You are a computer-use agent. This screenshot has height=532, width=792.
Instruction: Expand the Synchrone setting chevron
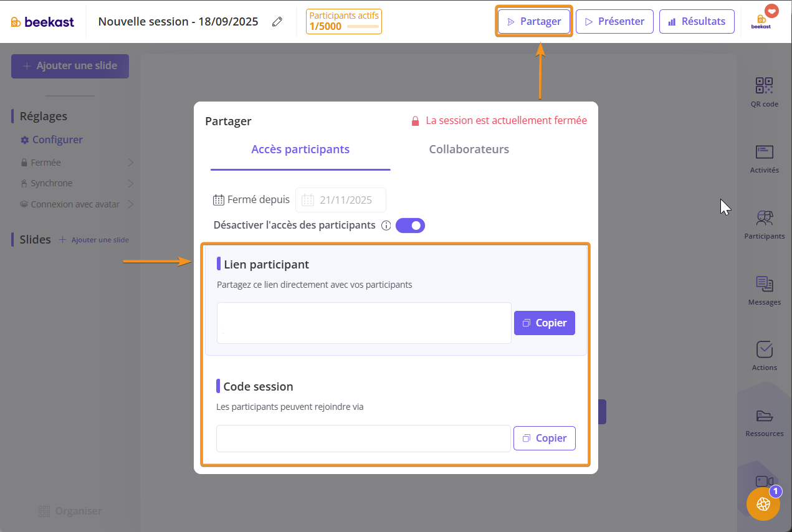pos(131,183)
